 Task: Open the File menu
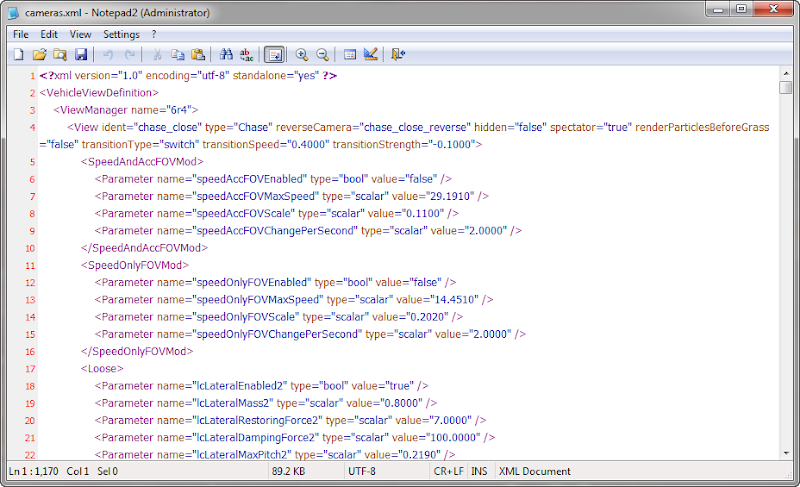coord(20,34)
